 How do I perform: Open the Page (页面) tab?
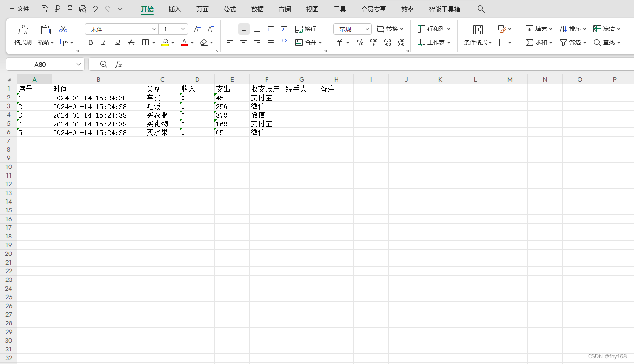[202, 9]
